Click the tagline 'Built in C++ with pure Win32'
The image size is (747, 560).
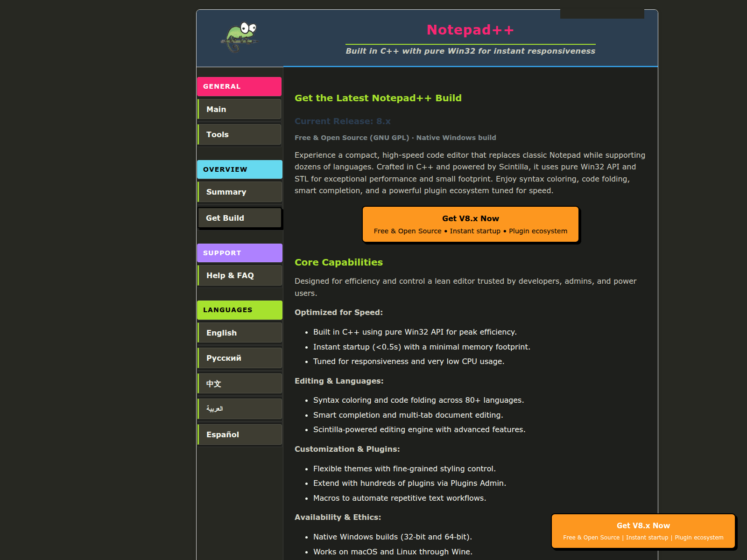471,51
